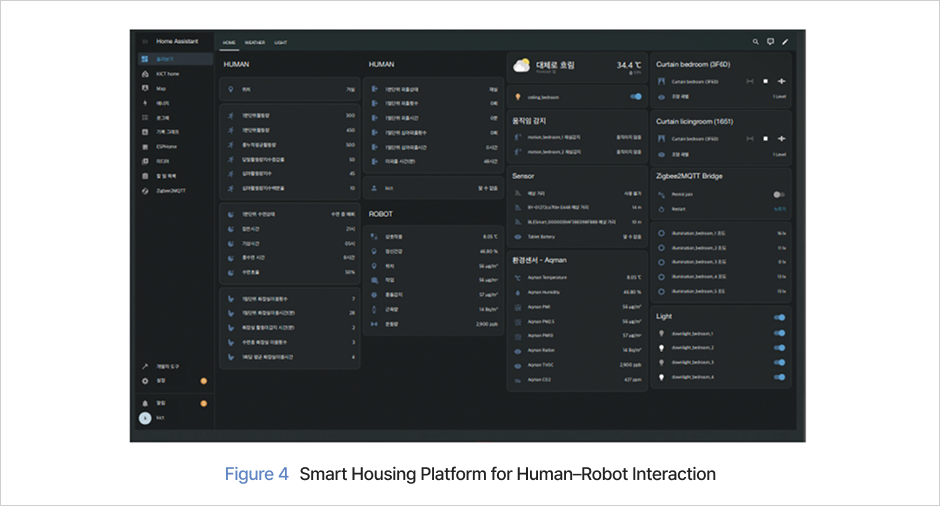Click the BLESmart distance row showing 10 m

click(x=577, y=222)
